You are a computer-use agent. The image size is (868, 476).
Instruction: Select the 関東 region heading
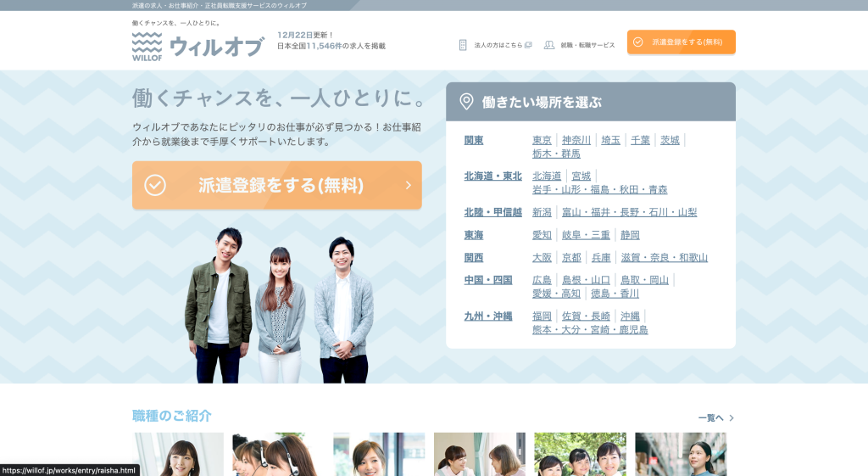[x=474, y=140]
